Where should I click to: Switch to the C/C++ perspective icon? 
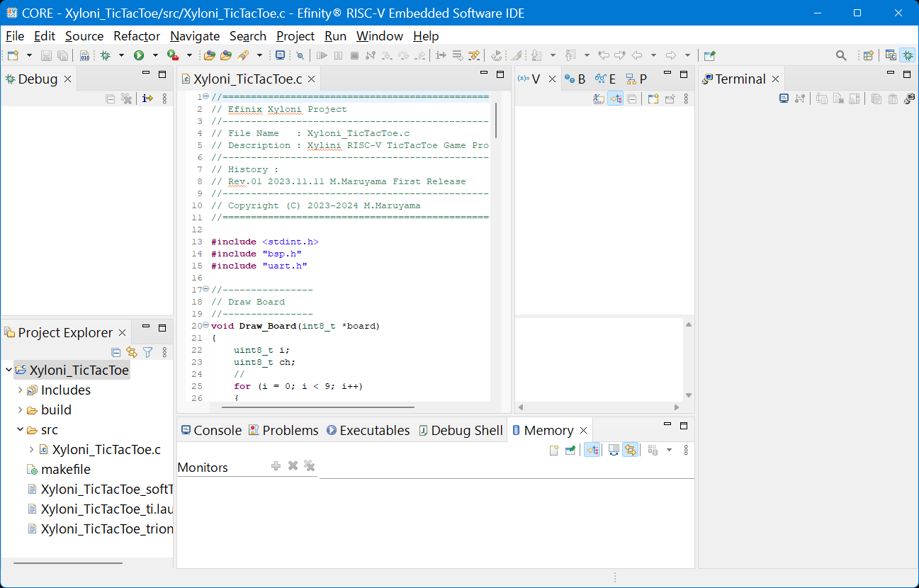tap(891, 55)
